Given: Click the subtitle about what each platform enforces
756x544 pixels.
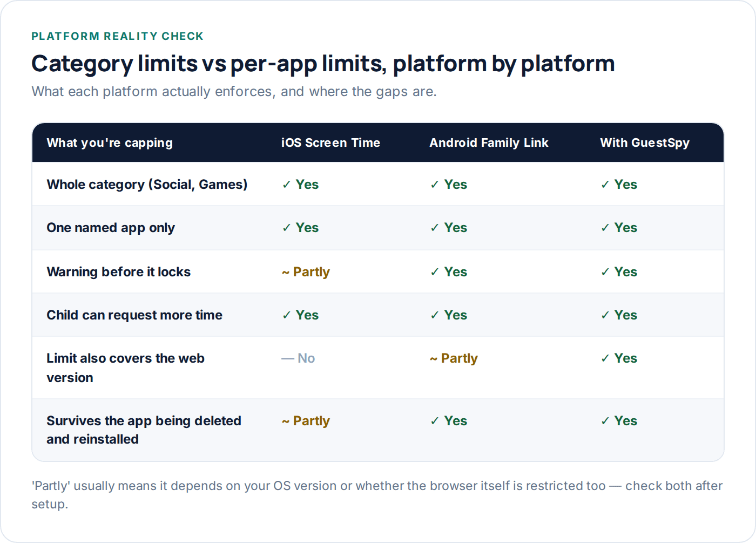Looking at the screenshot, I should [x=234, y=91].
